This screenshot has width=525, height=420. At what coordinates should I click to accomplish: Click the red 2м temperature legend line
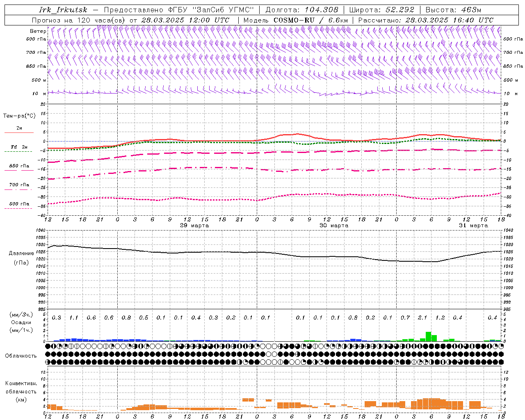pyautogui.click(x=19, y=132)
